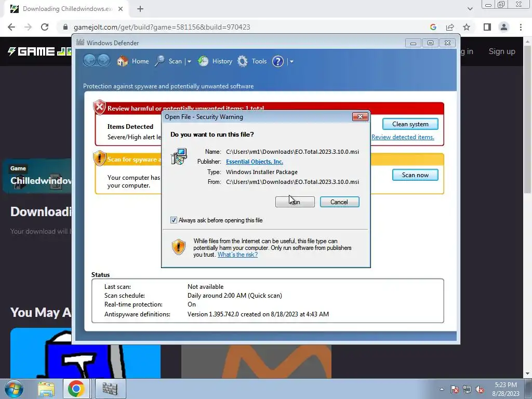Open Tools in Windows Defender

[x=252, y=61]
